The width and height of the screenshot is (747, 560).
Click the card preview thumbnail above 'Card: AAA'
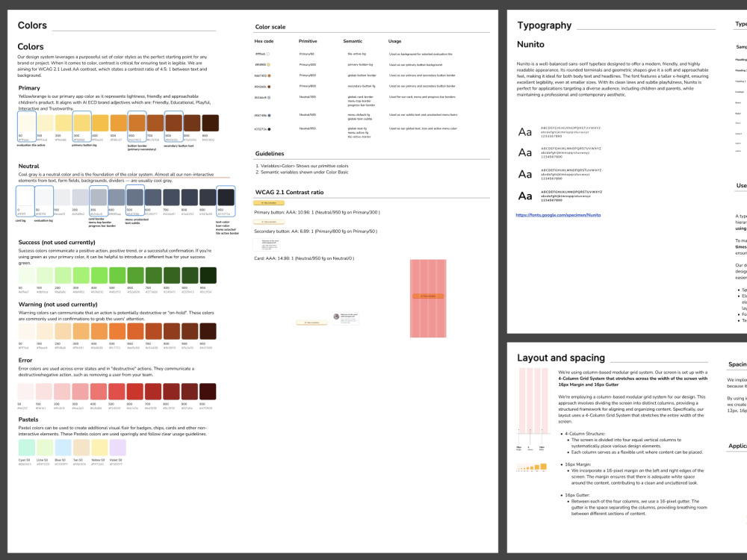click(x=267, y=245)
